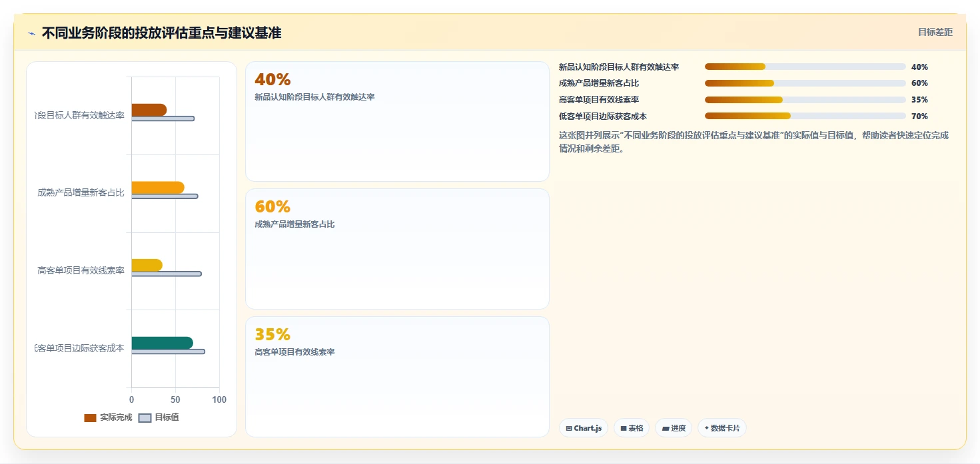Screen dimensions: 980x464
Task: Click the chart description paragraph
Action: (753, 142)
